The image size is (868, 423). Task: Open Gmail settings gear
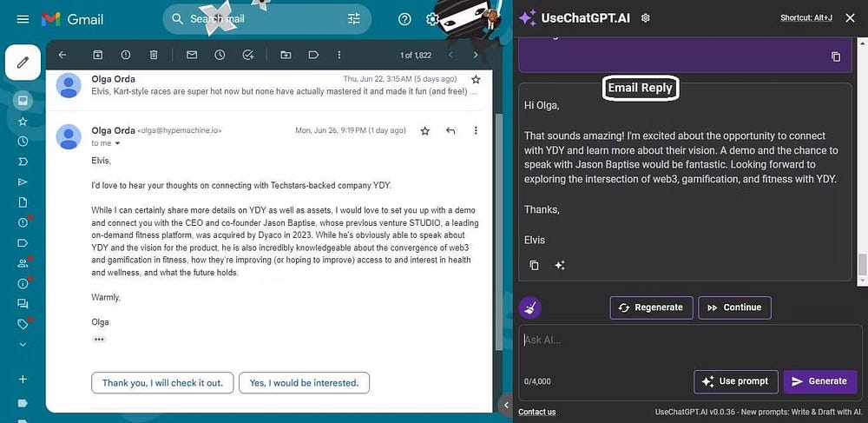(x=431, y=19)
